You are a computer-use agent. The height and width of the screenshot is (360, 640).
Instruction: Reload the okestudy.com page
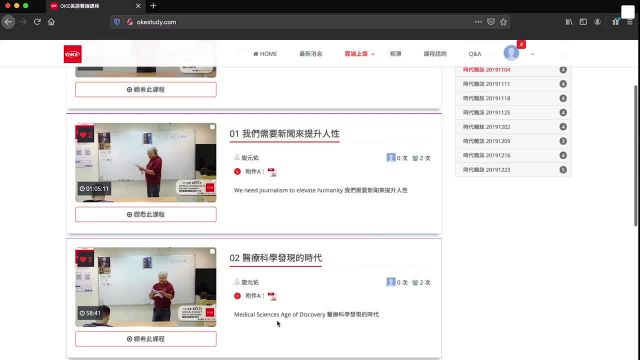coord(37,22)
